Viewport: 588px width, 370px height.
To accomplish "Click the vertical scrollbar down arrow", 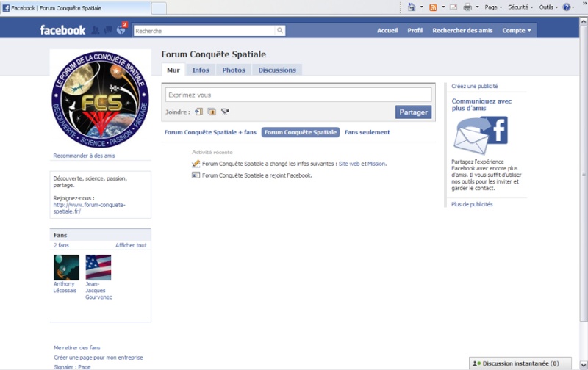I will coord(584,365).
